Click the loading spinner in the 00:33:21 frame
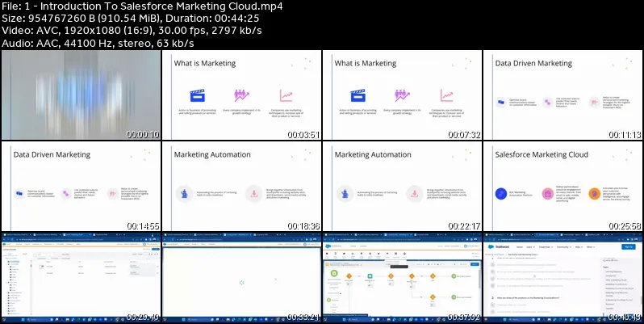The image size is (644, 324). click(241, 283)
